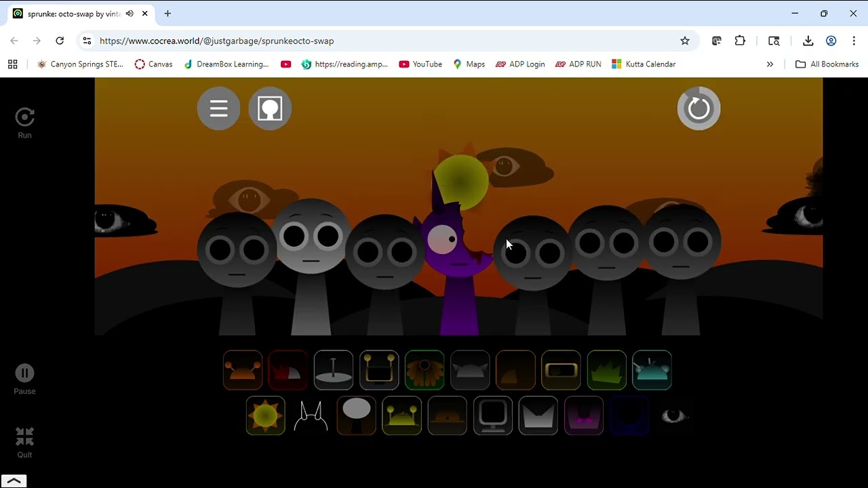Pick the dark red spiky hat icon

(x=288, y=370)
